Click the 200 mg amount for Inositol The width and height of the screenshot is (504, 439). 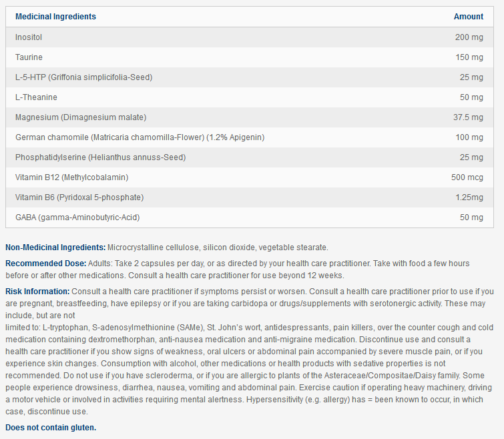pos(469,37)
